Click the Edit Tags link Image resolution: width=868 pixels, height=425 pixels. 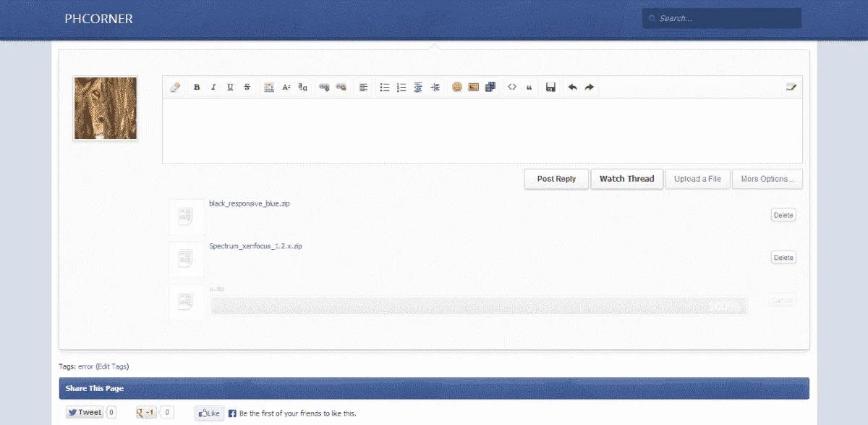click(112, 366)
